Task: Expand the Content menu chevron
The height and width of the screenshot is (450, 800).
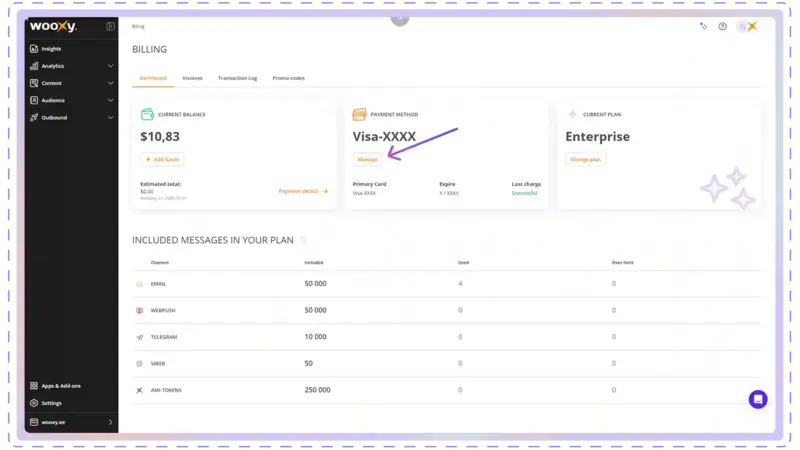Action: click(x=110, y=83)
